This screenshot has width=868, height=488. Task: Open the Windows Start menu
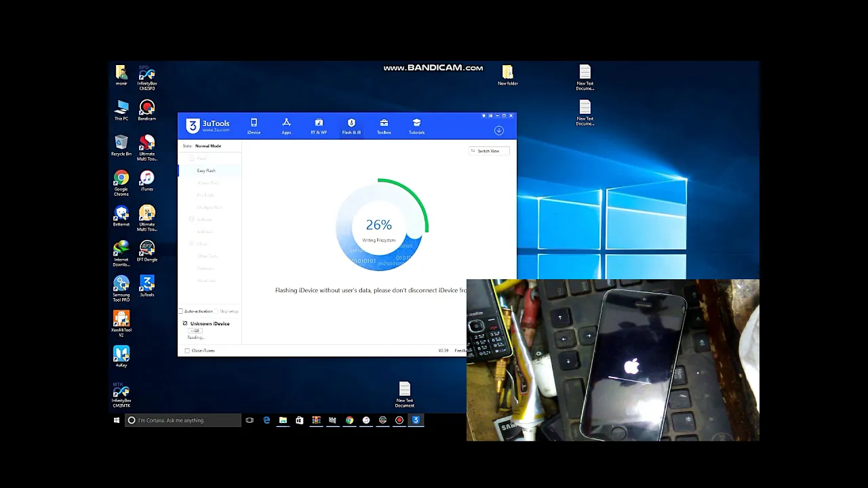coord(117,420)
